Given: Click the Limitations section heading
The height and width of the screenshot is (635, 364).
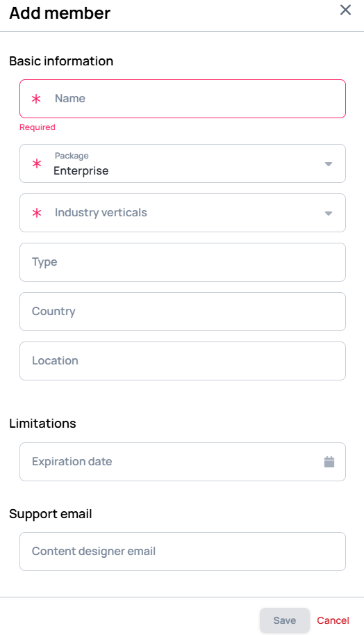Looking at the screenshot, I should [x=42, y=423].
